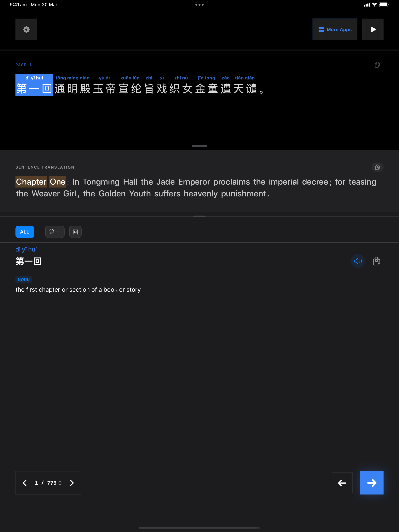Grab the divider handle below Chinese text
Screen dimensions: 399x532
[x=199, y=146]
